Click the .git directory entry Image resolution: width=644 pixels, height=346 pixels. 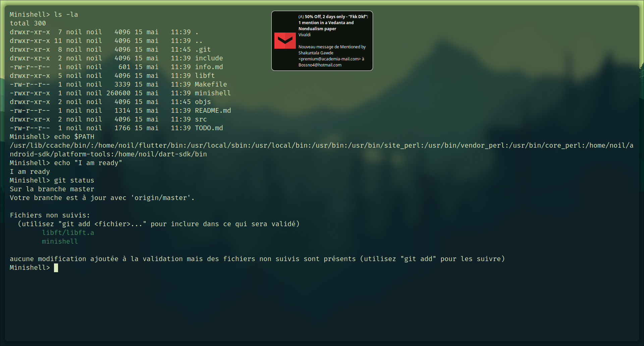203,49
